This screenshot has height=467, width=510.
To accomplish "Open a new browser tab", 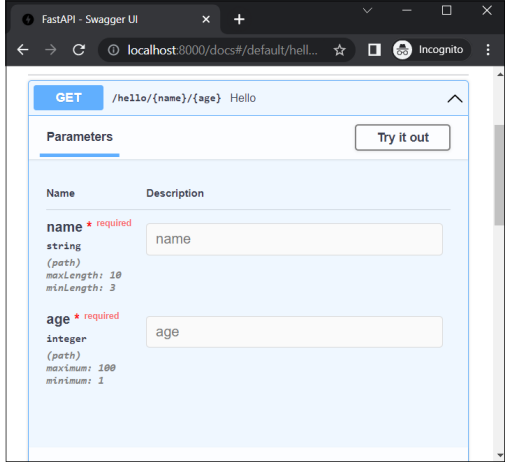I will 239,19.
